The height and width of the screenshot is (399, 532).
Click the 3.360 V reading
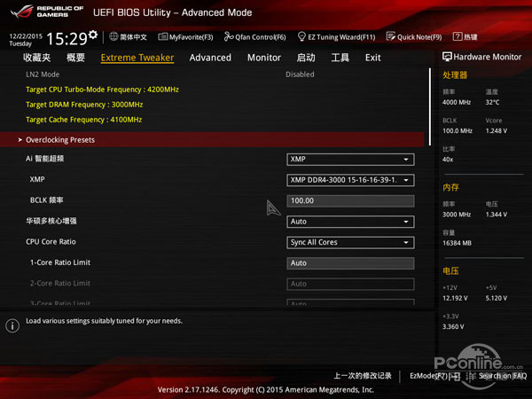(x=453, y=326)
